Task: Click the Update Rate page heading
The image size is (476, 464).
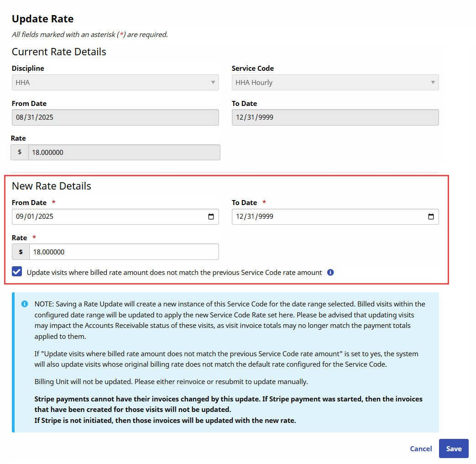Action: tap(42, 19)
